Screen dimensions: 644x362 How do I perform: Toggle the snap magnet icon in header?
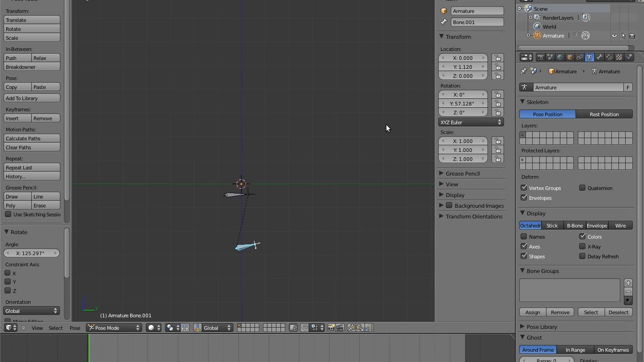click(304, 328)
